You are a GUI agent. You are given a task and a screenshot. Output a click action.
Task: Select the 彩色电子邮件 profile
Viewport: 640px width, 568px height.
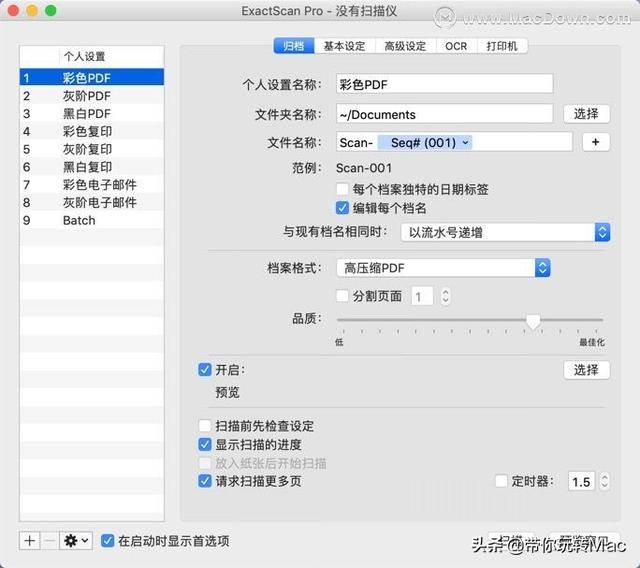pos(92,184)
